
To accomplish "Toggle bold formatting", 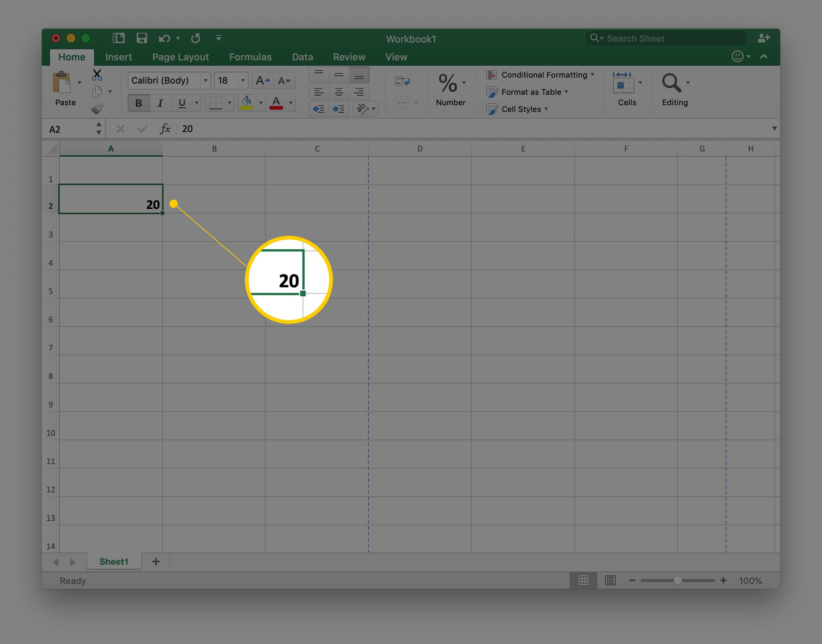I will click(x=138, y=103).
